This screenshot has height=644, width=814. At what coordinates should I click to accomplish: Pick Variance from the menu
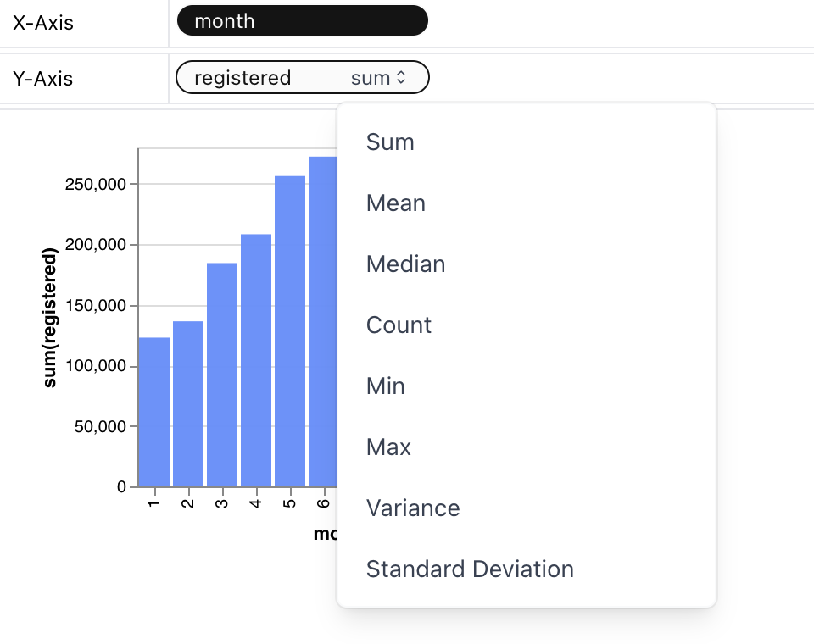(413, 508)
